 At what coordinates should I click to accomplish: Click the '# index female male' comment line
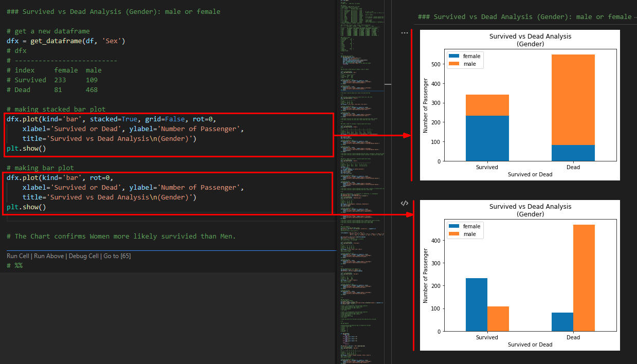[54, 70]
